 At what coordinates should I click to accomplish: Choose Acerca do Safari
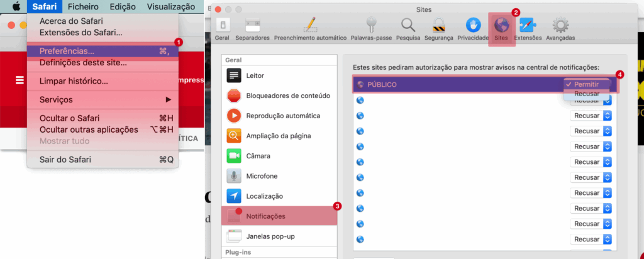coord(103,21)
